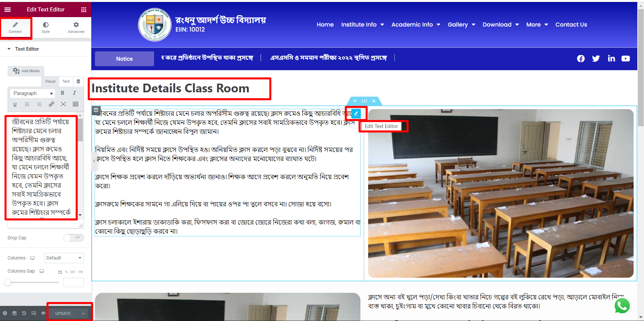The width and height of the screenshot is (644, 321).
Task: Open the Contact Us link
Action: [x=571, y=25]
